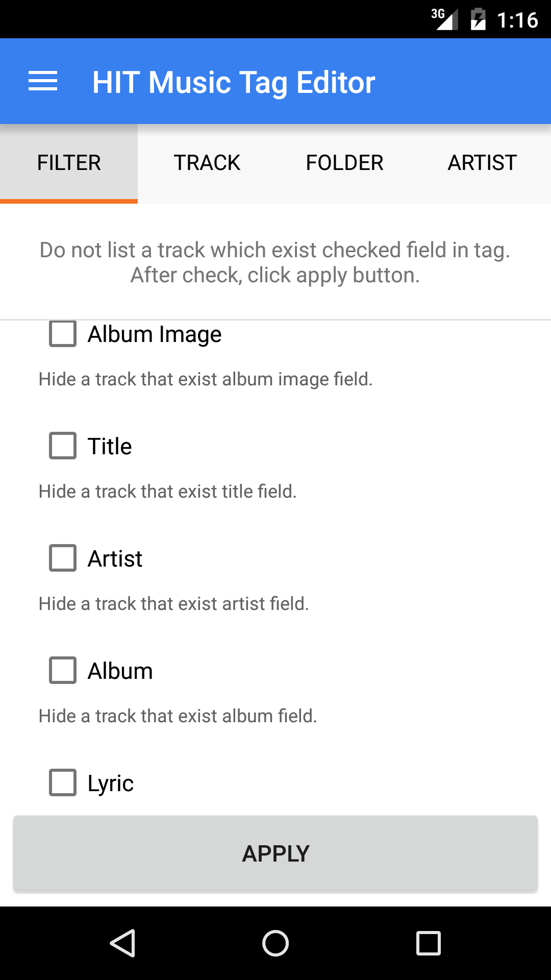Open the recent apps overview
Screen dimensions: 551x980
pyautogui.click(x=429, y=943)
